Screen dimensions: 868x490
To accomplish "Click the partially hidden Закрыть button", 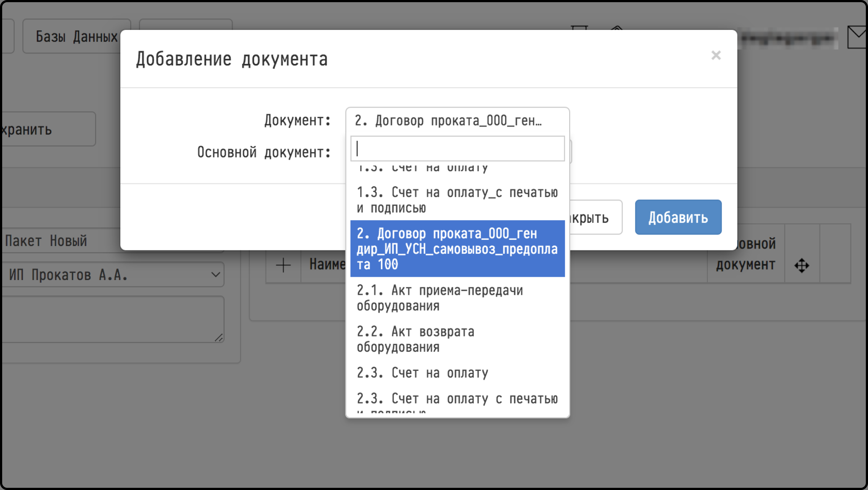I will [x=596, y=217].
